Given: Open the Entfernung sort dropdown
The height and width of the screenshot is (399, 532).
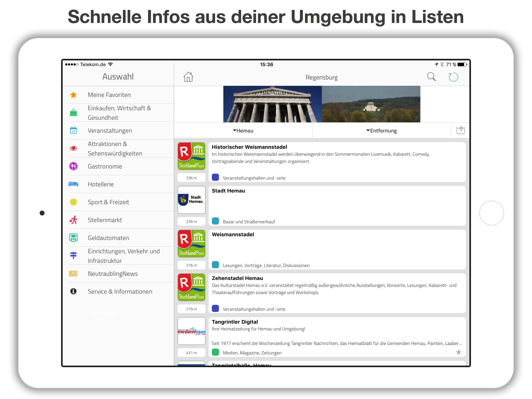Looking at the screenshot, I should (381, 131).
